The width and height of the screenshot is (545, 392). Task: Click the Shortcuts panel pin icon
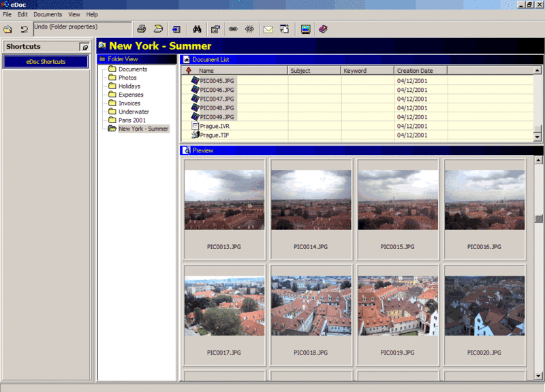[x=84, y=47]
